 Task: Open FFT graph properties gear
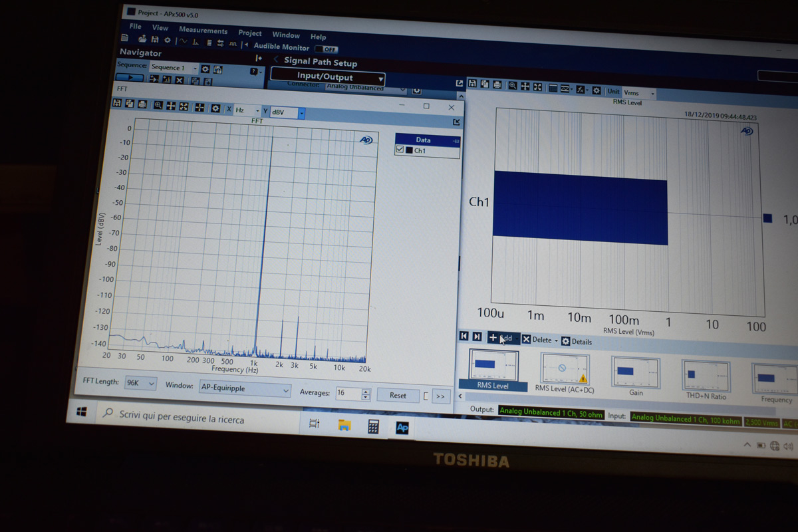click(215, 108)
